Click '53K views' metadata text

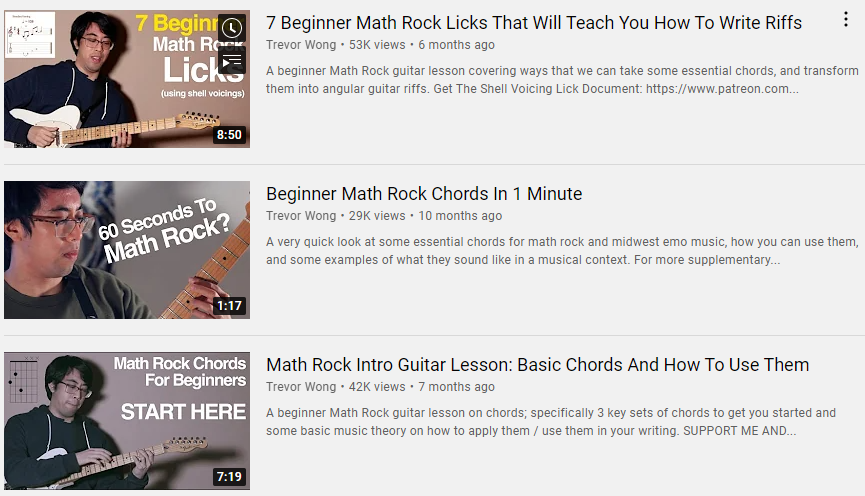coord(377,45)
